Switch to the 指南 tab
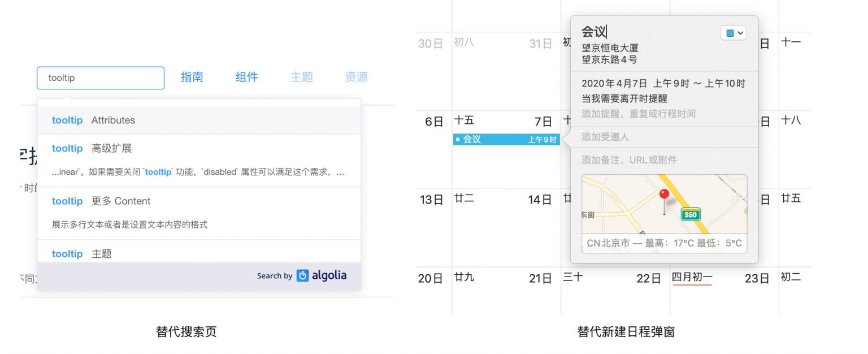 pos(192,77)
